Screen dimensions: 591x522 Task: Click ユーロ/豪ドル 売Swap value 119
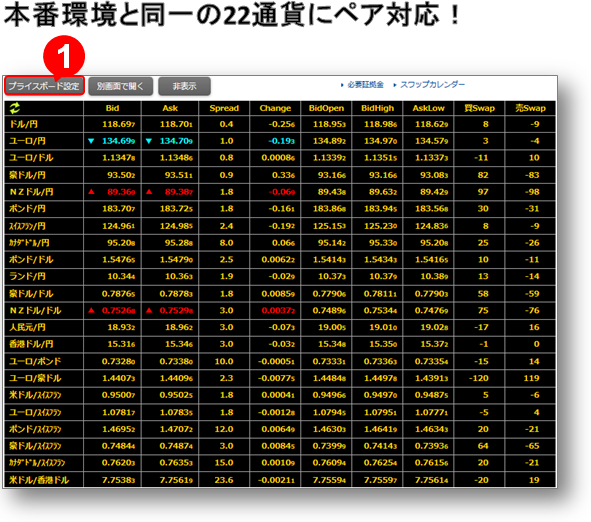point(531,378)
